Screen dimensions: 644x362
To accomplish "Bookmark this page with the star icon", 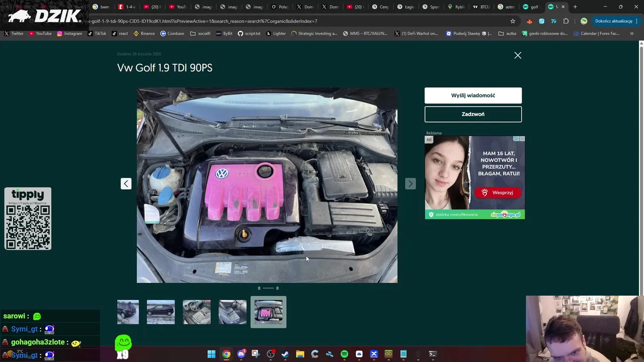I will coord(513,21).
